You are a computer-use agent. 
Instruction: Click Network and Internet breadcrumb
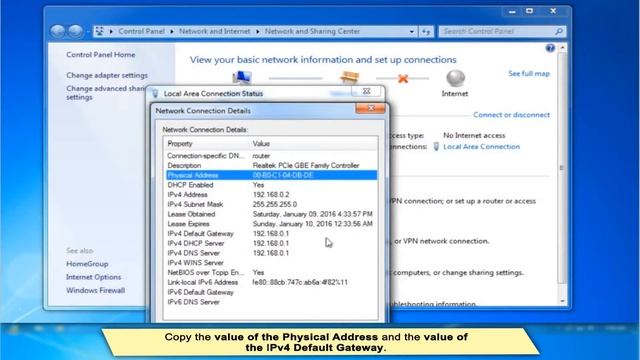215,31
